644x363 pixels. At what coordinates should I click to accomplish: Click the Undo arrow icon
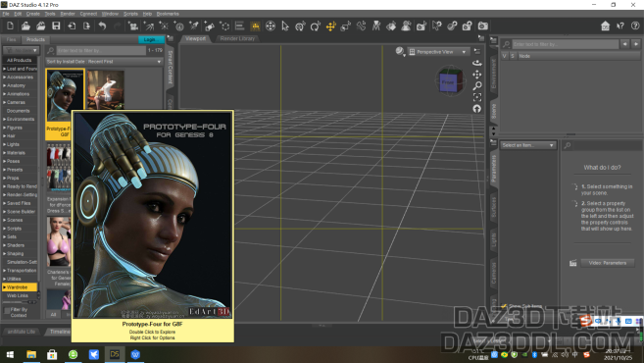click(102, 26)
